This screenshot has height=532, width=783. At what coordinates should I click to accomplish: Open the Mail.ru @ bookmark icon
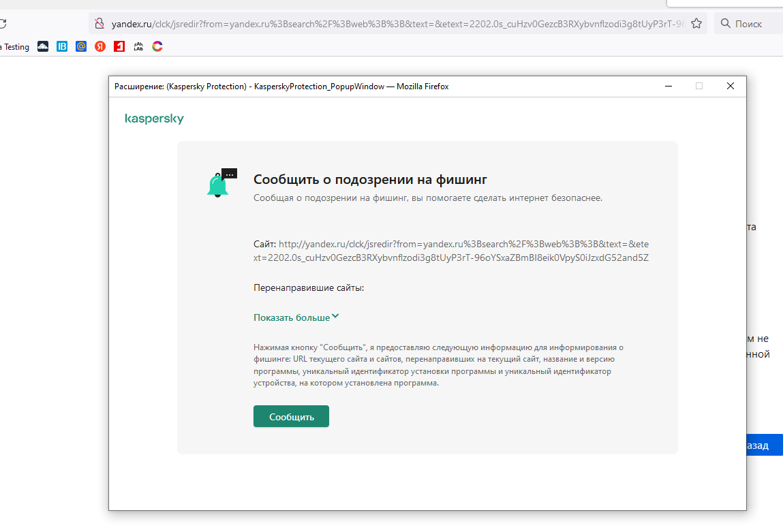coord(81,46)
